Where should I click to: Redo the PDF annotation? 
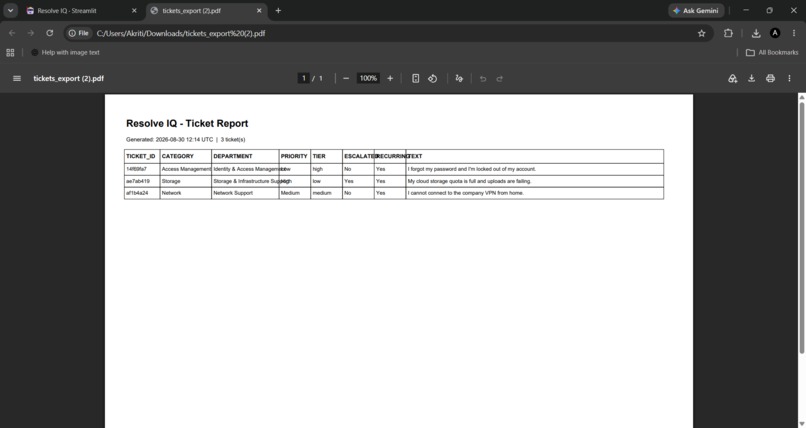coord(499,79)
